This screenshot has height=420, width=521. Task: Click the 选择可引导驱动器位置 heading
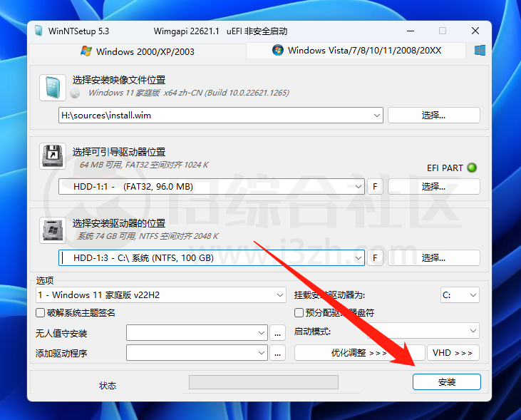click(x=119, y=152)
